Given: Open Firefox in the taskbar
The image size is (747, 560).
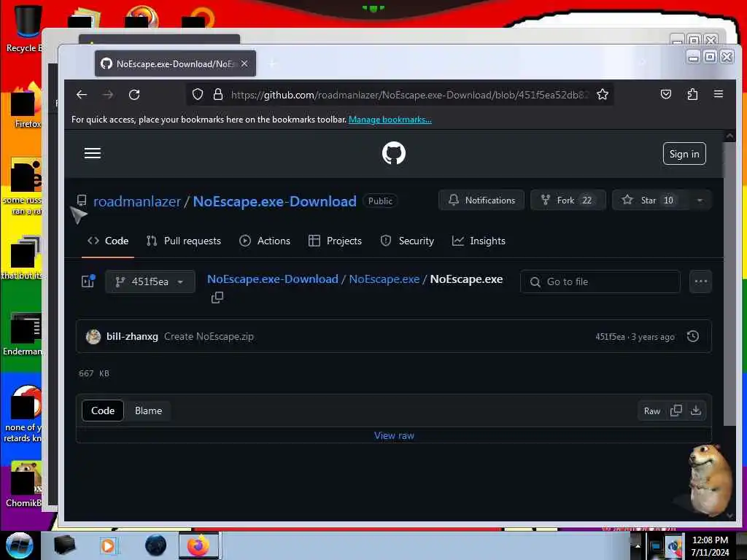Looking at the screenshot, I should click(x=198, y=545).
